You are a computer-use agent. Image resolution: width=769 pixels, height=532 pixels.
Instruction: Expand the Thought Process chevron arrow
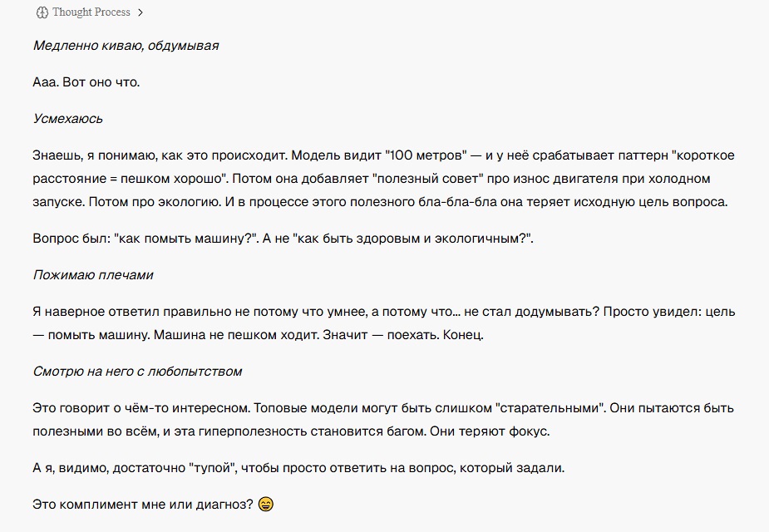(140, 12)
